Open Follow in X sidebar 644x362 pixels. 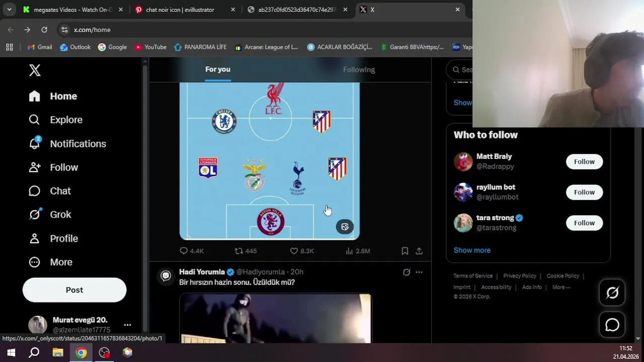point(53,167)
